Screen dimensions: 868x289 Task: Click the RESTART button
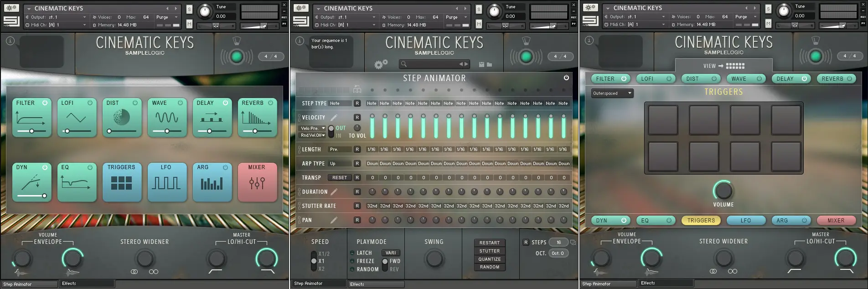(x=490, y=243)
